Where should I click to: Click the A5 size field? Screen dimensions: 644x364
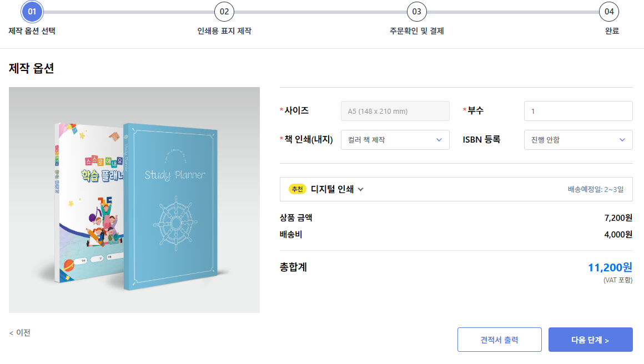[395, 111]
